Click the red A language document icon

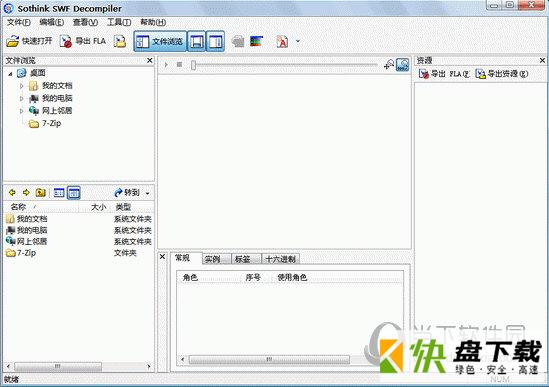point(282,41)
